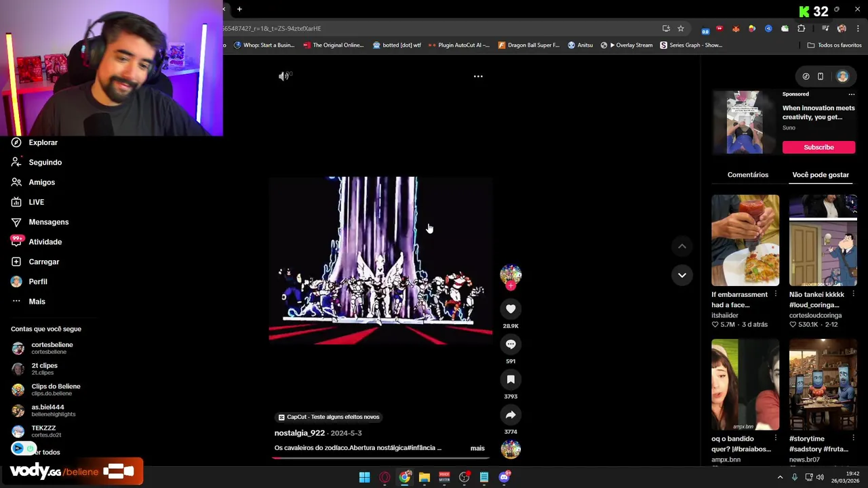868x488 pixels.
Task: Open 'Não tankei kkkkk' video thumbnail
Action: click(x=823, y=240)
